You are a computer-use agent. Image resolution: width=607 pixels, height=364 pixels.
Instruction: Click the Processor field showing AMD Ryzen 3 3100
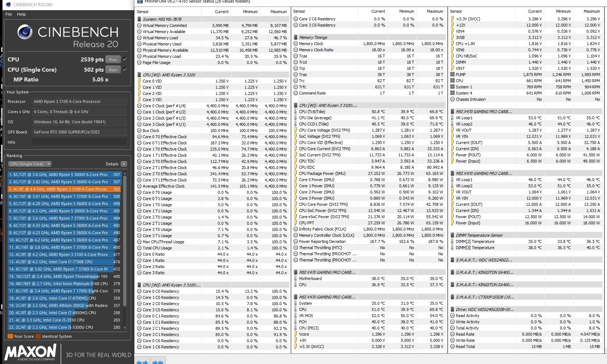point(79,101)
